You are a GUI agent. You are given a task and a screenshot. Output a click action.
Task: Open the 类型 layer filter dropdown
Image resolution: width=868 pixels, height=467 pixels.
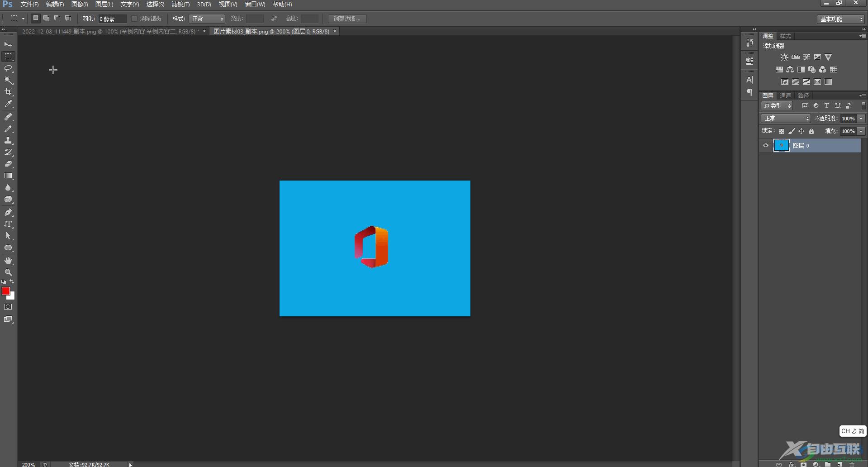[x=777, y=106]
